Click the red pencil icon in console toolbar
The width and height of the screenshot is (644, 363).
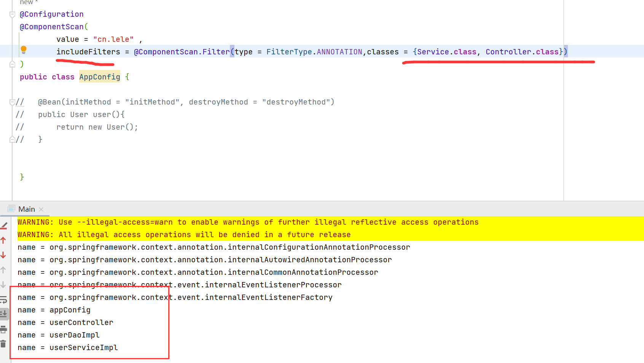tap(4, 226)
